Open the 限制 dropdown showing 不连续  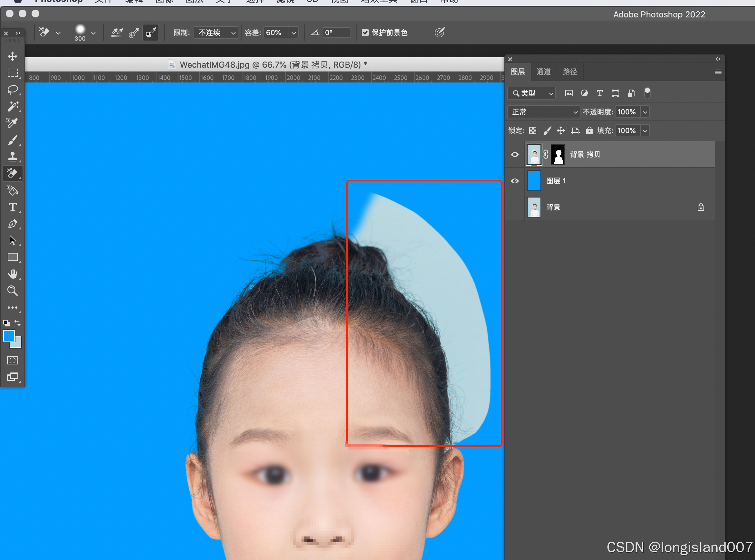tap(216, 33)
